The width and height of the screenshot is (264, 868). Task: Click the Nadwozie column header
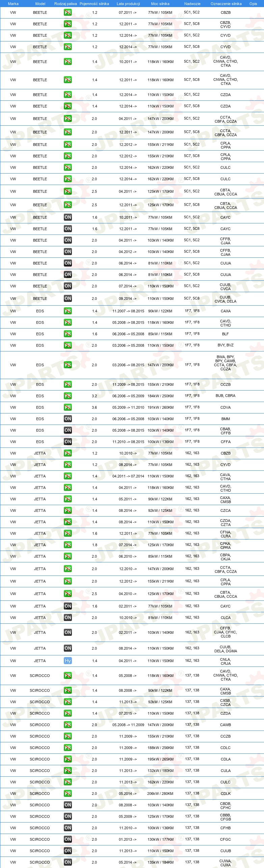[192, 4]
